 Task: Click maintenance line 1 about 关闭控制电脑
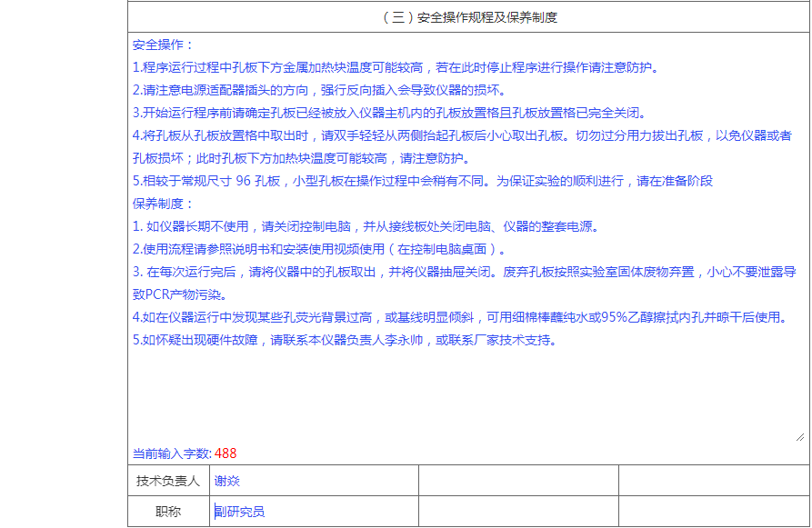[366, 226]
